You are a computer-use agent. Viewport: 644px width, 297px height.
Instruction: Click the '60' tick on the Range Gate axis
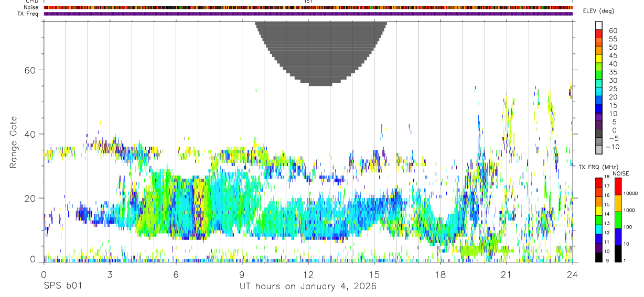[31, 70]
